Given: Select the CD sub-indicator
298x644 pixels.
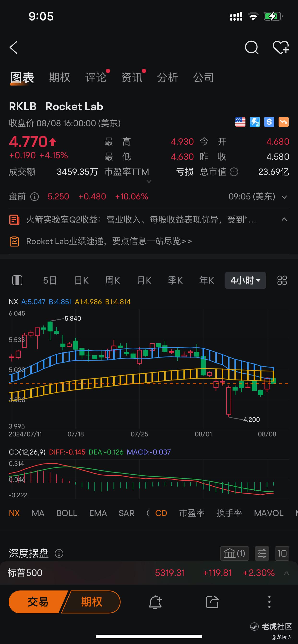Looking at the screenshot, I should 161,513.
